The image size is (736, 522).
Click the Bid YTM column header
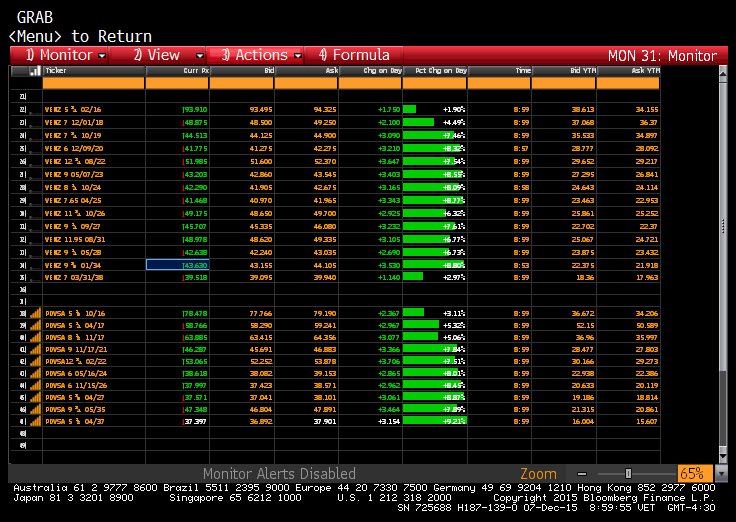564,71
